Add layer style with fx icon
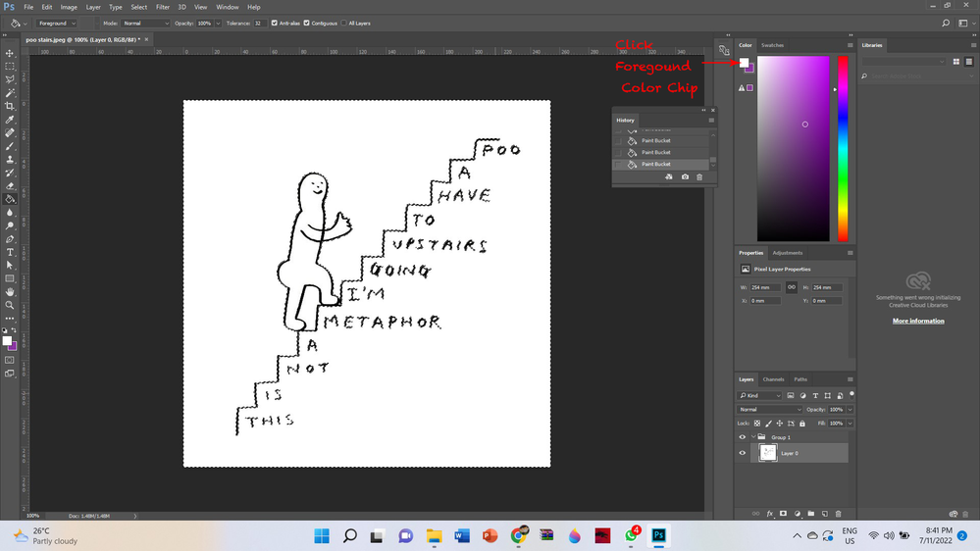980x551 pixels. (769, 514)
